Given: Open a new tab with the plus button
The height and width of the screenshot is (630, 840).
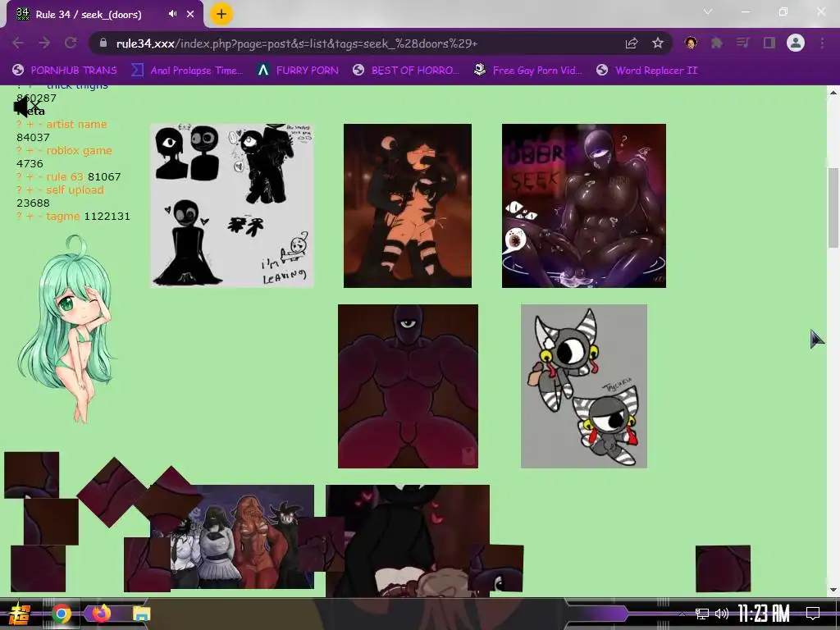Looking at the screenshot, I should (221, 14).
